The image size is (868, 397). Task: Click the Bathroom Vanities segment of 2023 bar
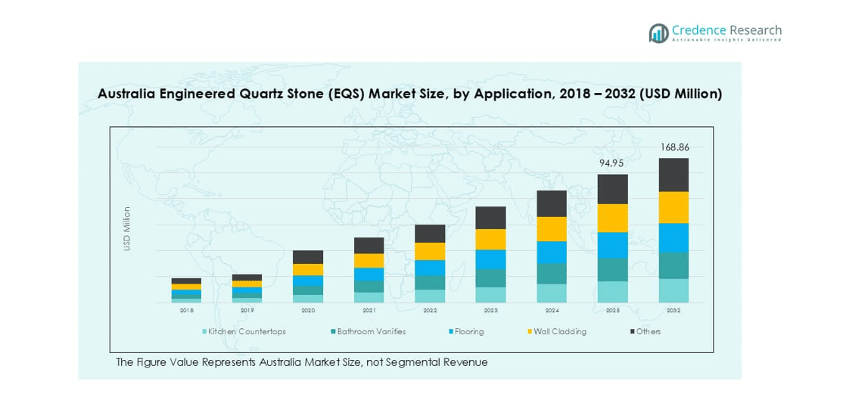coord(490,278)
